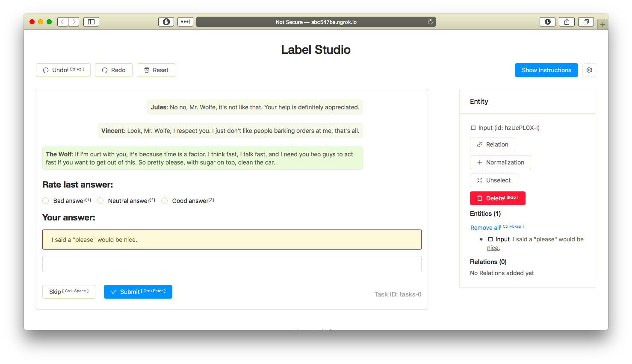Screen dimensions: 632x364
Task: Go back in Safari browser
Action: pyautogui.click(x=63, y=22)
